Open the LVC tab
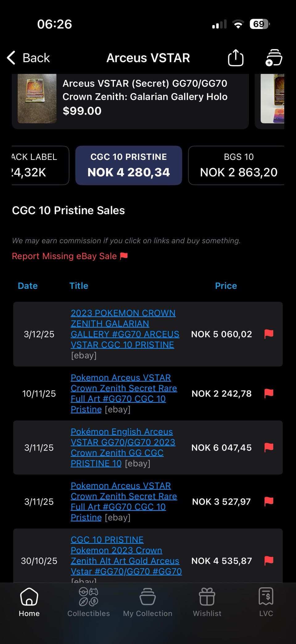 click(x=266, y=602)
